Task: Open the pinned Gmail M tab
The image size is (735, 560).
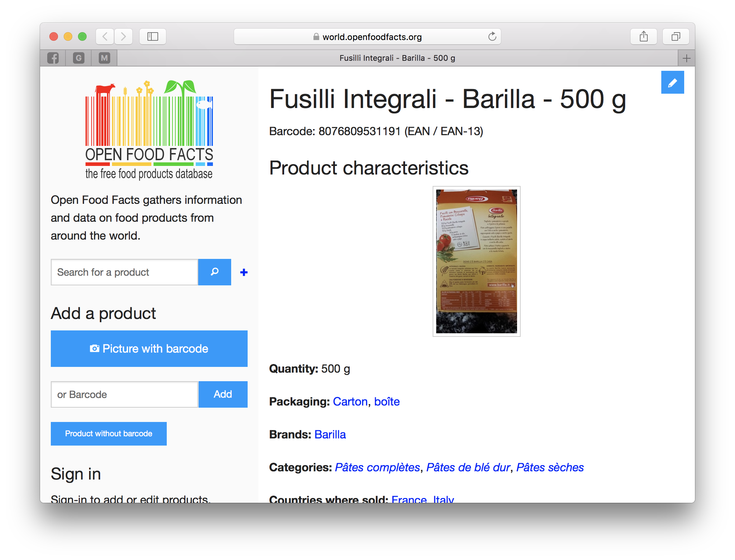Action: pos(104,58)
